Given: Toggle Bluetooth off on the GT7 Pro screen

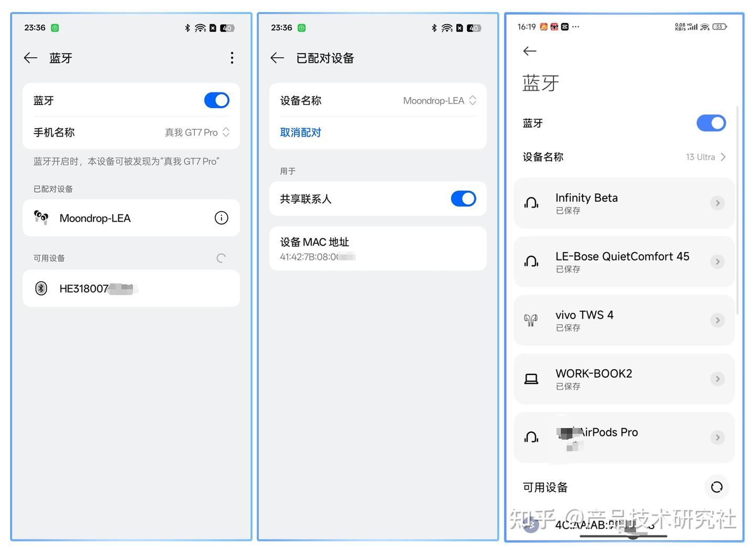Looking at the screenshot, I should [x=216, y=100].
